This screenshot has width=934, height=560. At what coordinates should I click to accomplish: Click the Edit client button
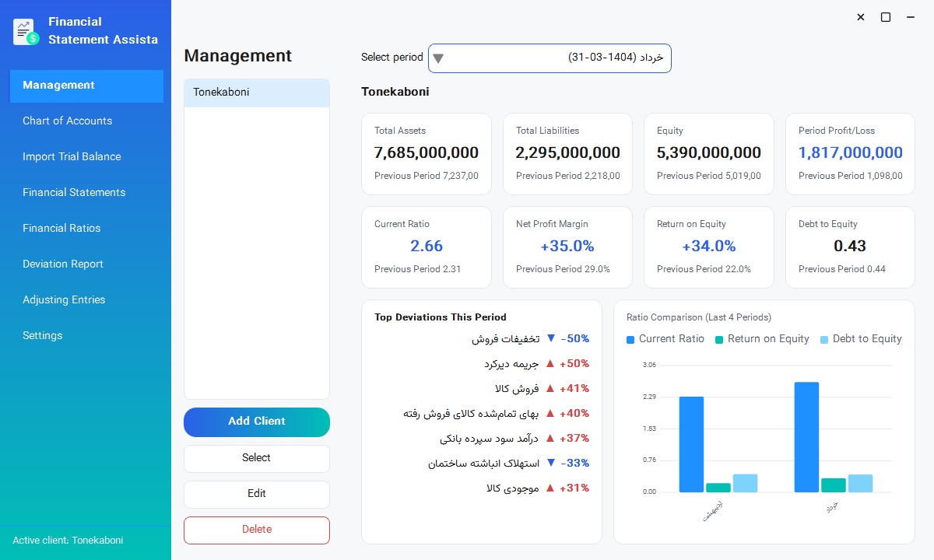click(257, 494)
